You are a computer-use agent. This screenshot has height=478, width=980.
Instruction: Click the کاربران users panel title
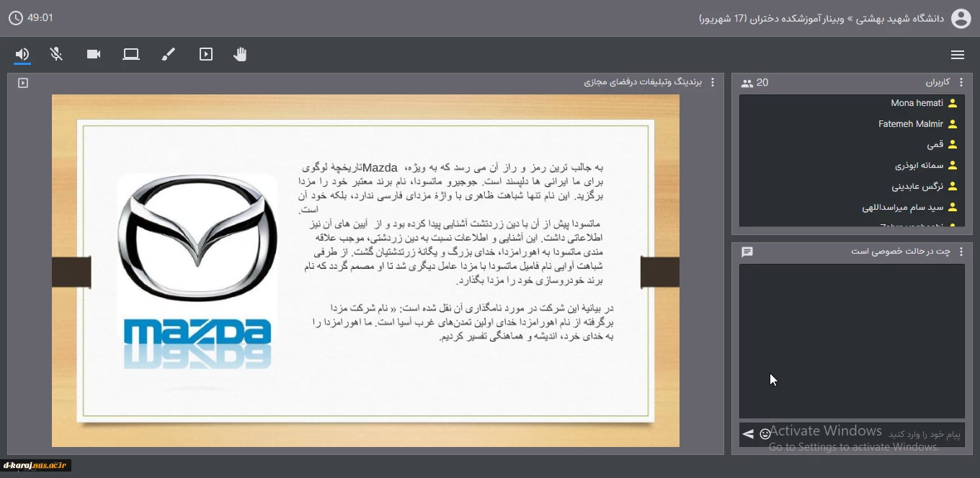937,83
